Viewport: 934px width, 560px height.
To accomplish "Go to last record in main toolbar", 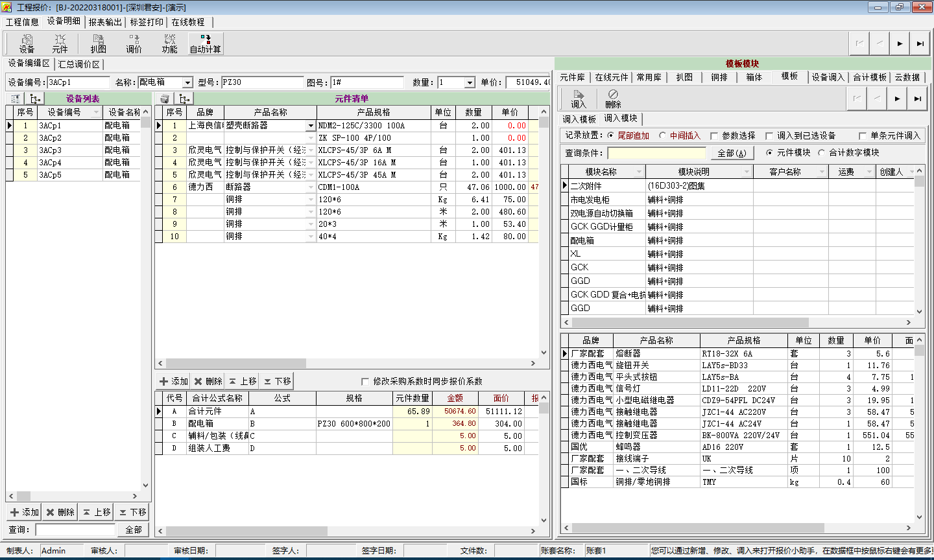I will (x=920, y=43).
